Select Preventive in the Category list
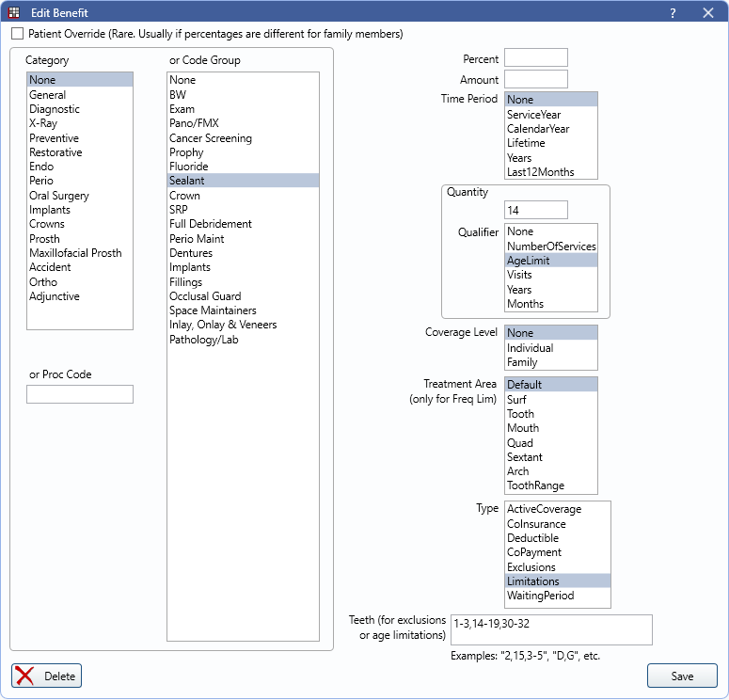 coord(54,137)
